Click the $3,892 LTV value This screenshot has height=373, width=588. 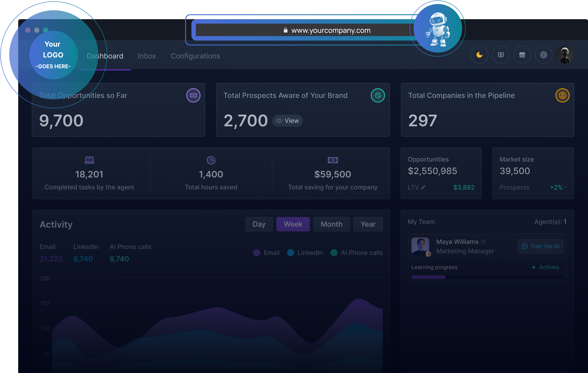(x=464, y=187)
